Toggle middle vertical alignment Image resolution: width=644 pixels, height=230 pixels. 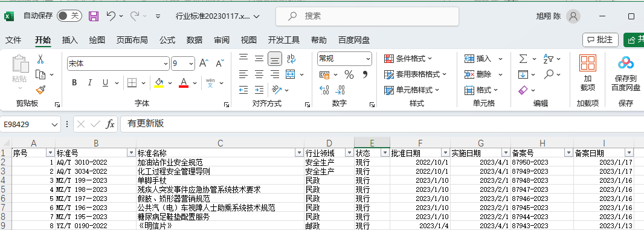(x=259, y=59)
